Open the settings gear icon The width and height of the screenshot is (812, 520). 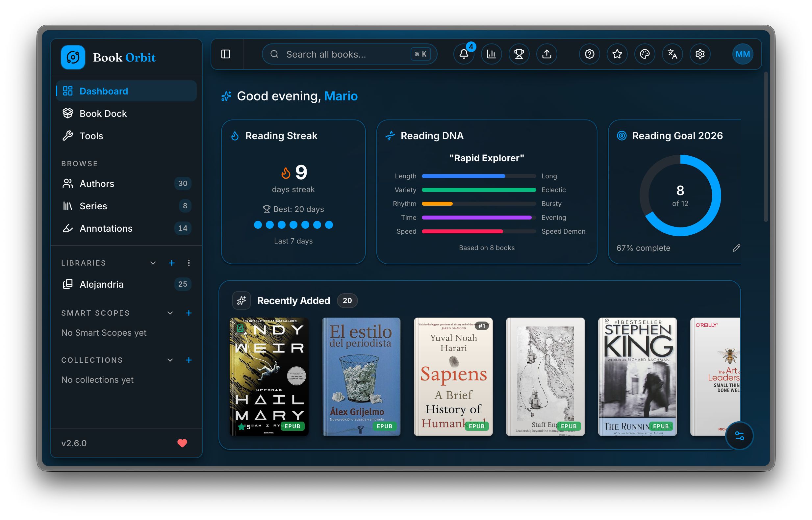point(700,54)
